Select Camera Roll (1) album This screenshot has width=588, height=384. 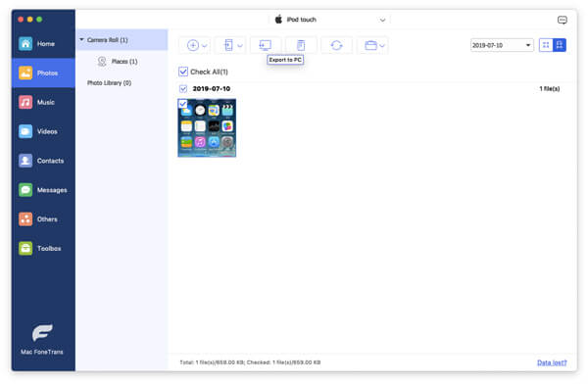pyautogui.click(x=122, y=40)
